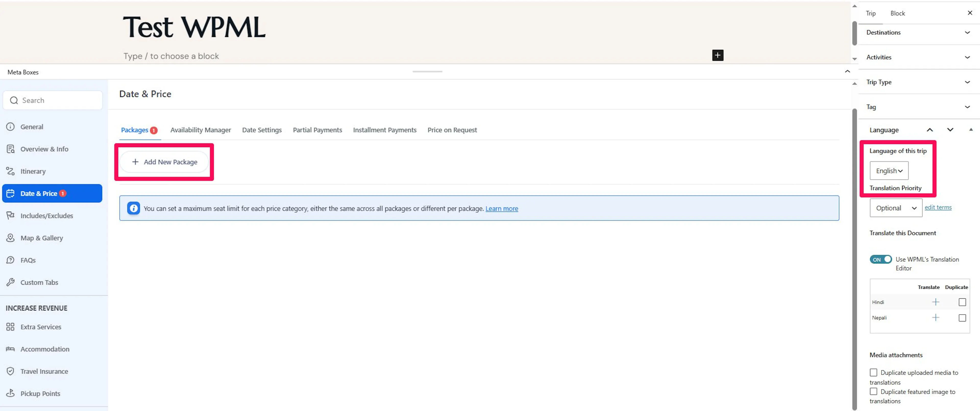Expand the Destinations panel
Screen dimensions: 980x411
(x=919, y=32)
